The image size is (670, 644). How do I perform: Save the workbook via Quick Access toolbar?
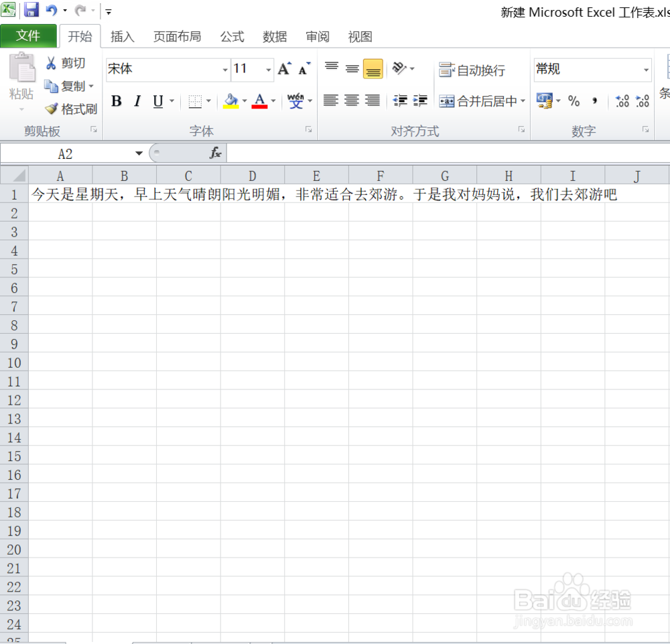[x=30, y=10]
